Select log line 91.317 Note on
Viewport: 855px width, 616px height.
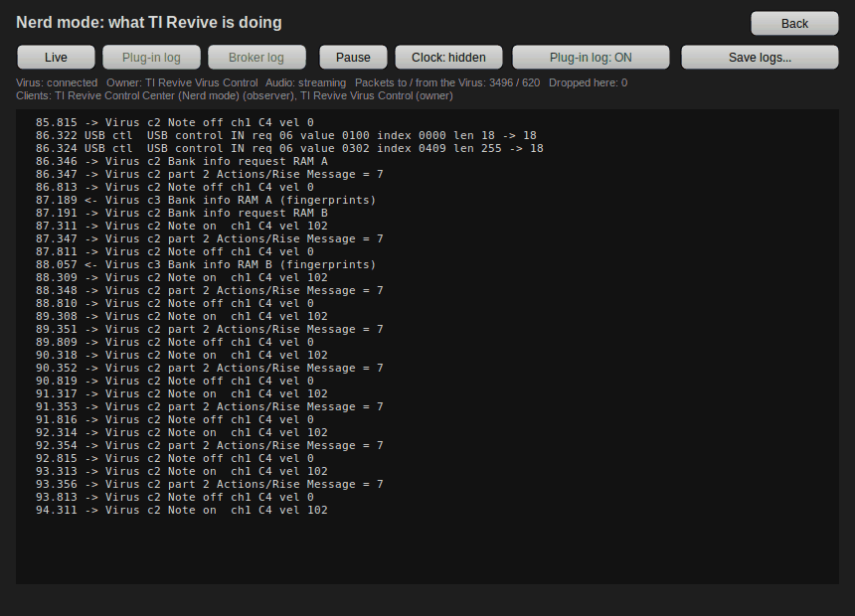182,393
